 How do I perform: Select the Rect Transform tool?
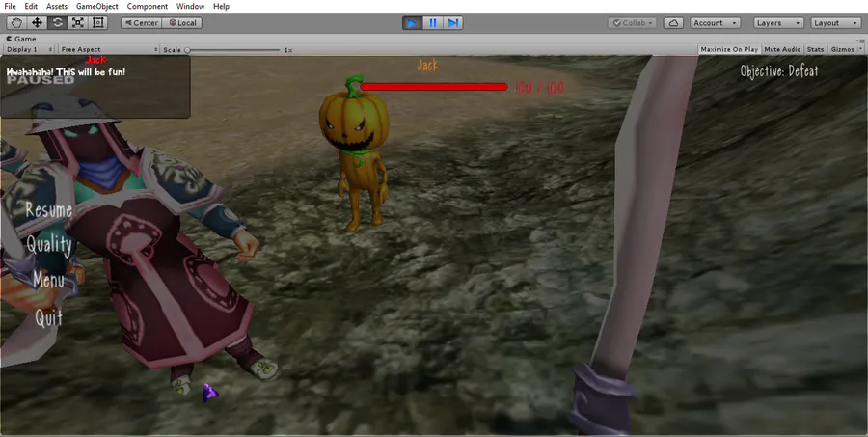[98, 23]
